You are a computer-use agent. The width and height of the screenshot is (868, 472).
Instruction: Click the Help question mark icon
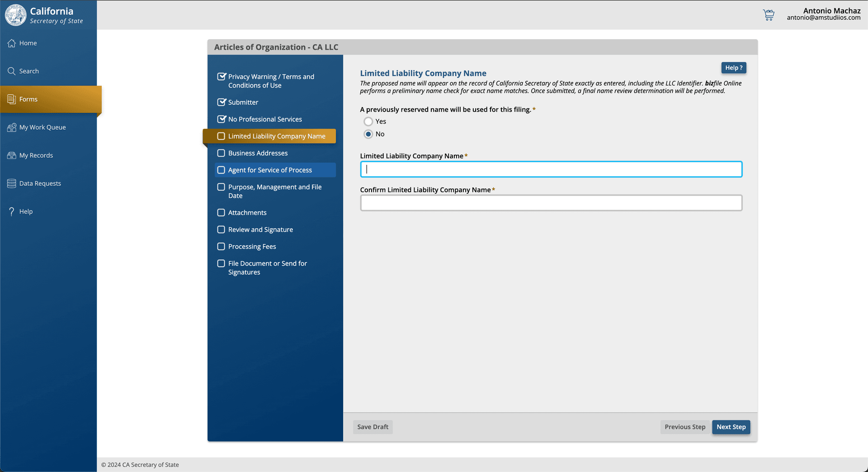click(x=12, y=211)
